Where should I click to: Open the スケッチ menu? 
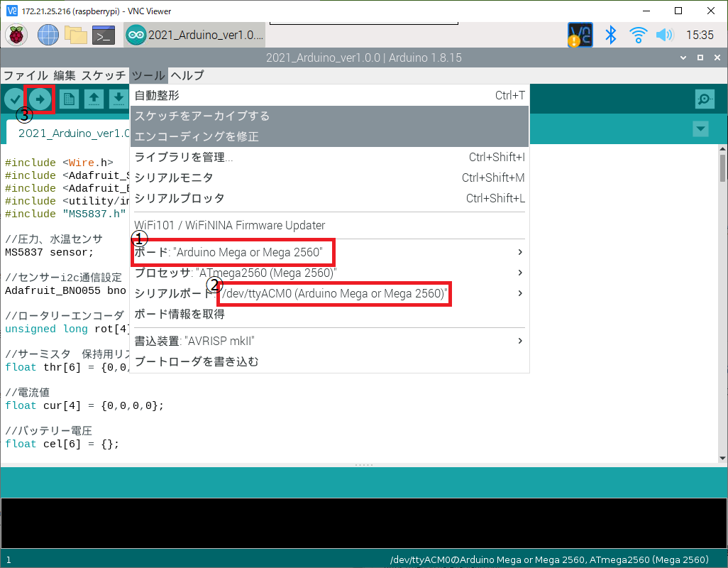(104, 75)
